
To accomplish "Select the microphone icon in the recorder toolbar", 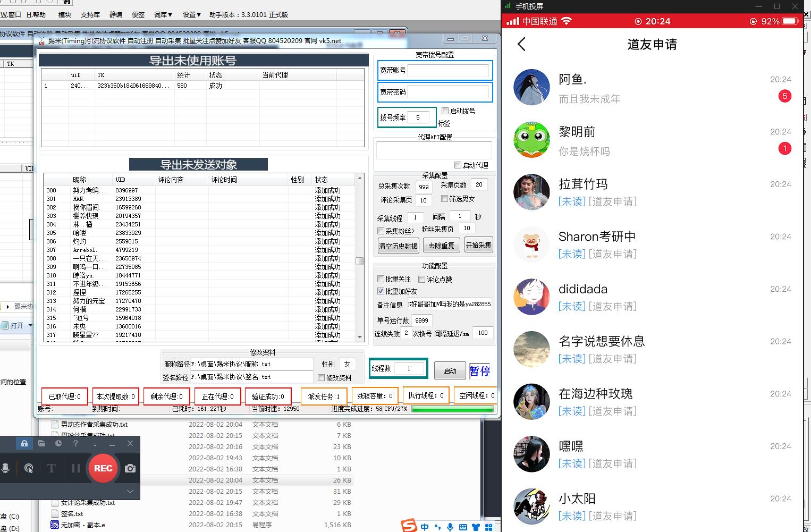I will click(x=6, y=468).
